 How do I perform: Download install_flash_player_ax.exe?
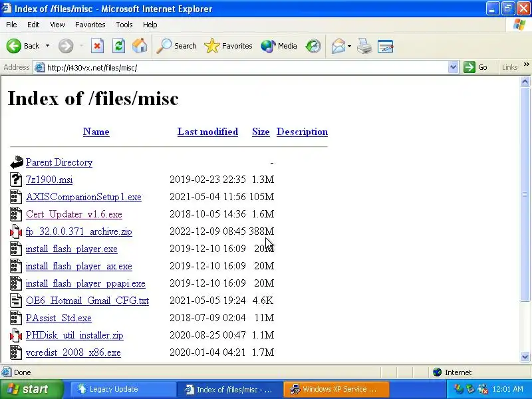click(x=79, y=266)
